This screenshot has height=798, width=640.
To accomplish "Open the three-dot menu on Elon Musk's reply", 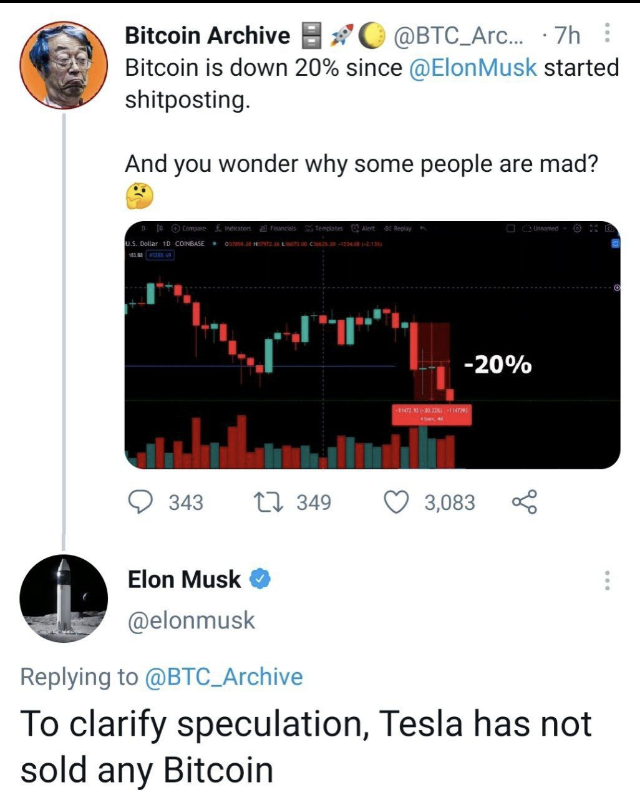I will [x=606, y=580].
